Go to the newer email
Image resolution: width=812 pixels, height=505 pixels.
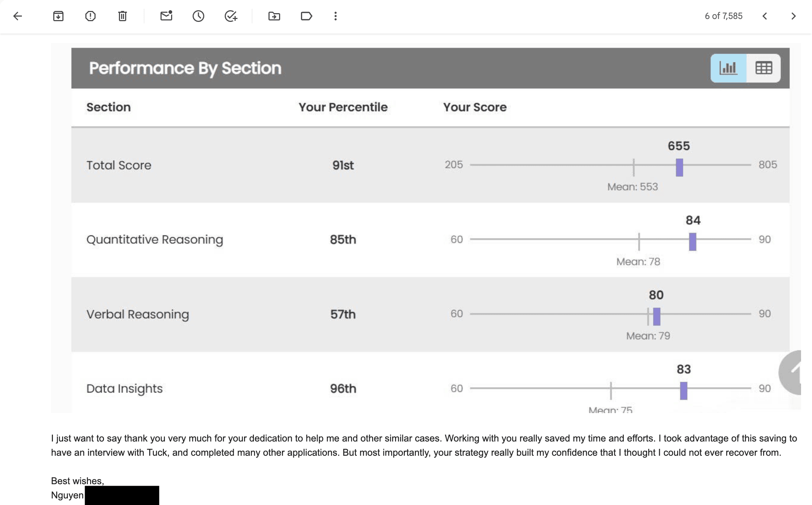(x=765, y=16)
